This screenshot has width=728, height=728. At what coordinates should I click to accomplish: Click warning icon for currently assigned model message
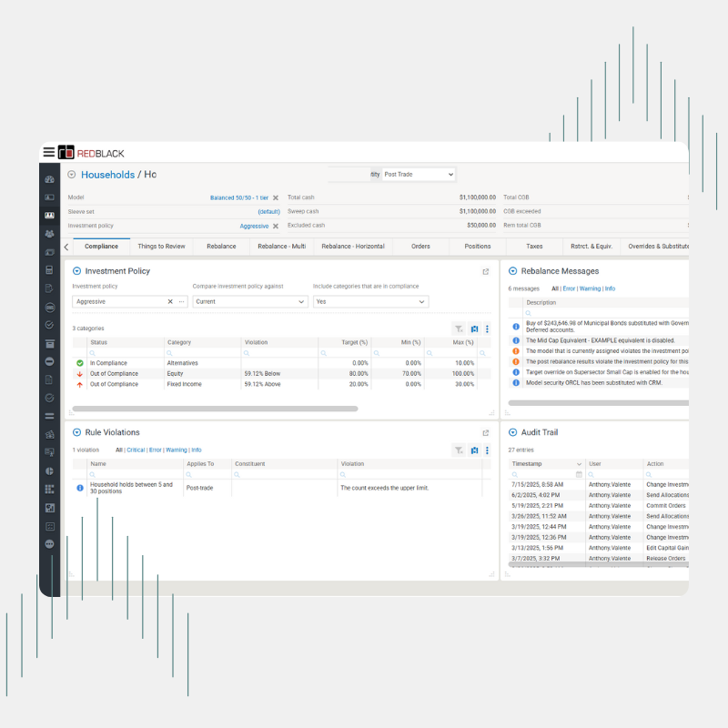(x=515, y=351)
